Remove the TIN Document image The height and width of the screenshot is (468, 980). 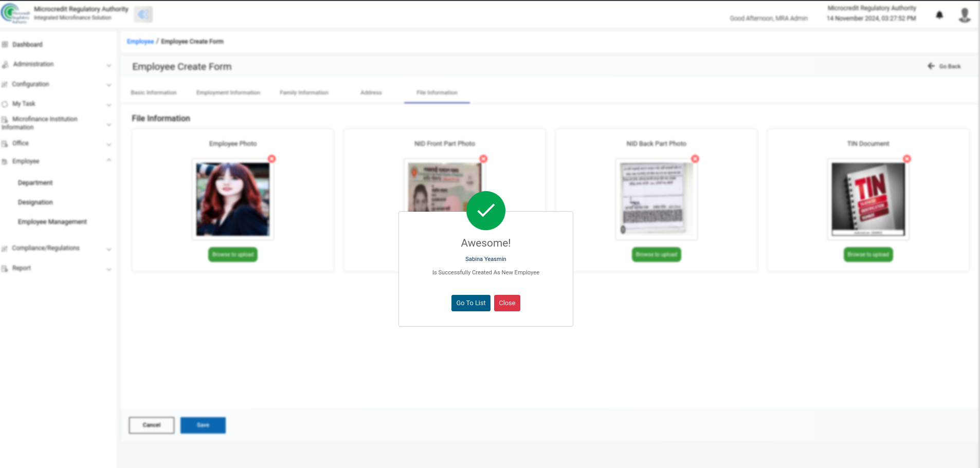[907, 159]
